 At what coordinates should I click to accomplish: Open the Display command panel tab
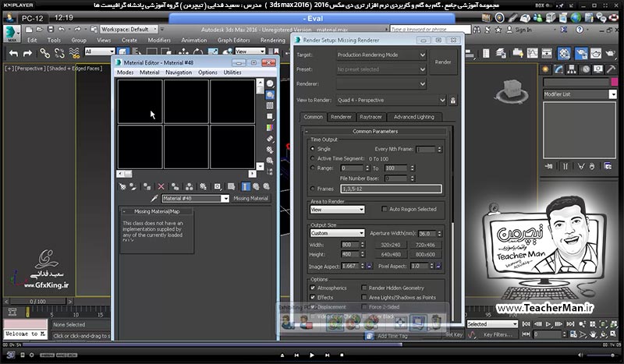point(597,69)
